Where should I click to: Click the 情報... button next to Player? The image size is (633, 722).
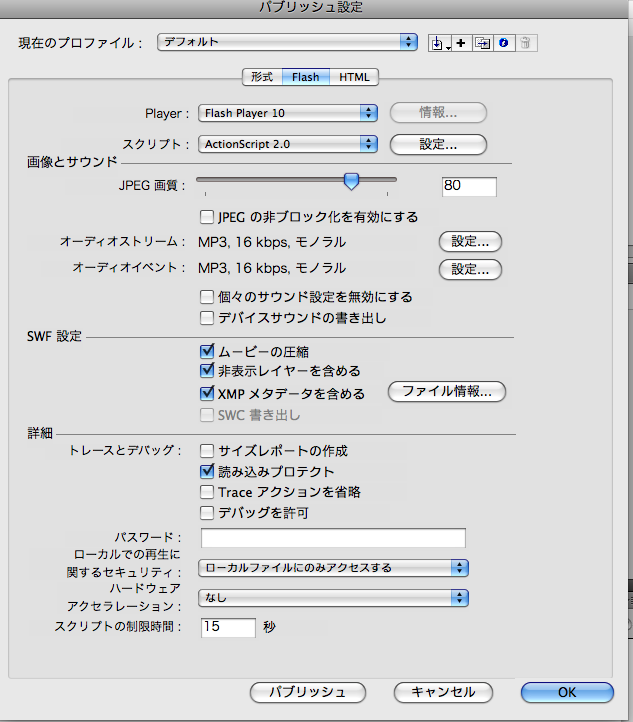pyautogui.click(x=438, y=113)
